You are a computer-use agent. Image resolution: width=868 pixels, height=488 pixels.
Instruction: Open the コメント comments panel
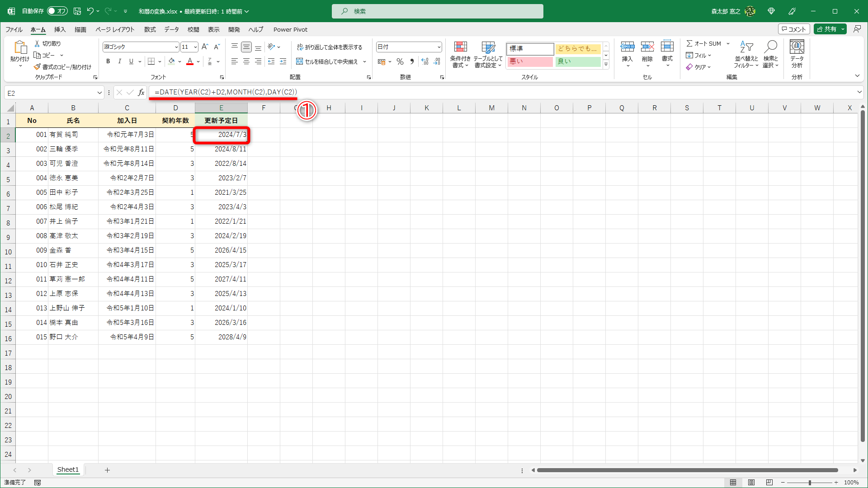[794, 28]
